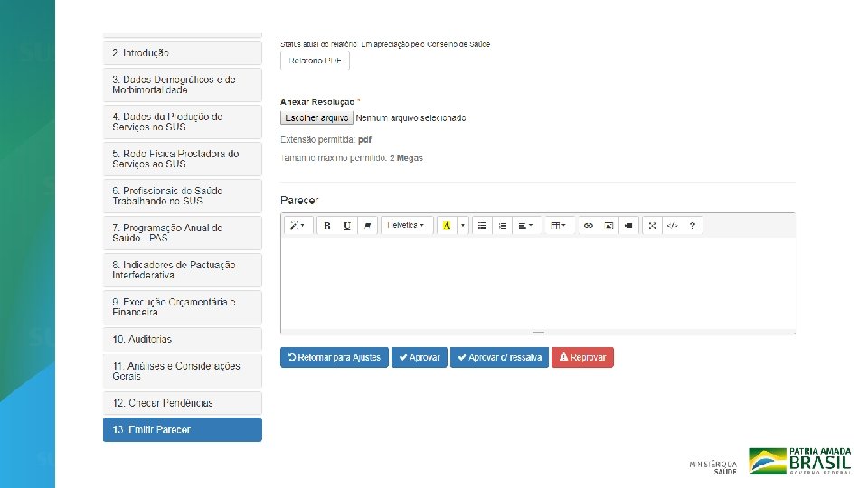This screenshot has width=868, height=488.
Task: Click the Aprovar c/ ressalva button
Action: (499, 358)
